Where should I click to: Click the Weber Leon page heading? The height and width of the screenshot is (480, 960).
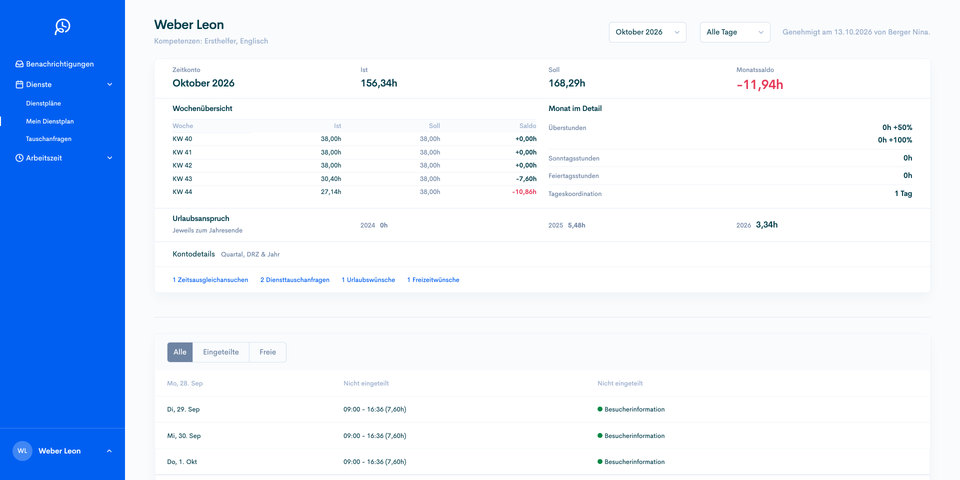click(189, 24)
